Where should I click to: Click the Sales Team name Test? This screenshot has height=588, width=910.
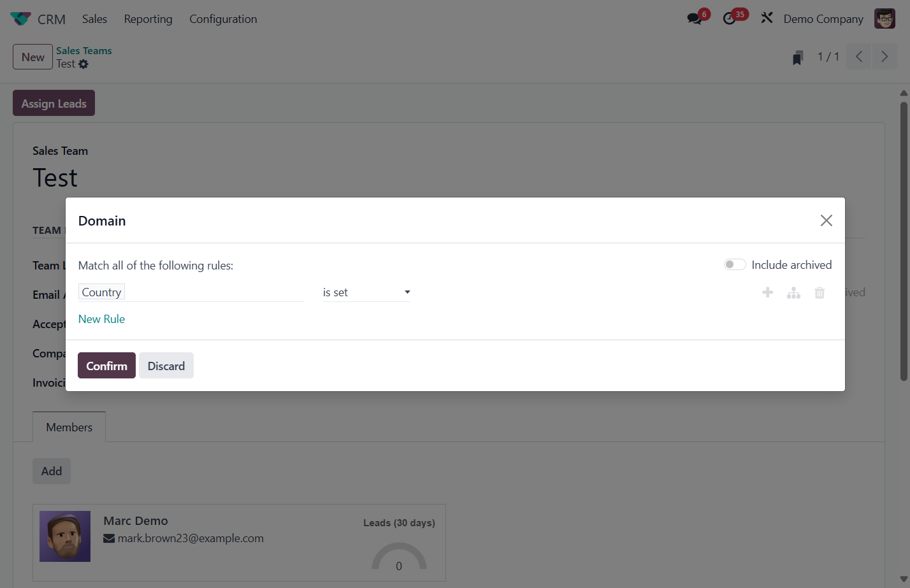(x=55, y=178)
